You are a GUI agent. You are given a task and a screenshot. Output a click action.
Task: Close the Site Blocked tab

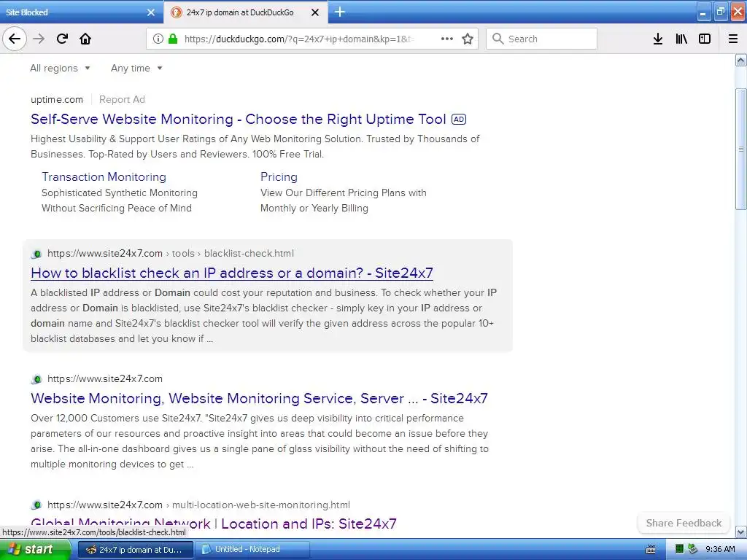tap(151, 12)
